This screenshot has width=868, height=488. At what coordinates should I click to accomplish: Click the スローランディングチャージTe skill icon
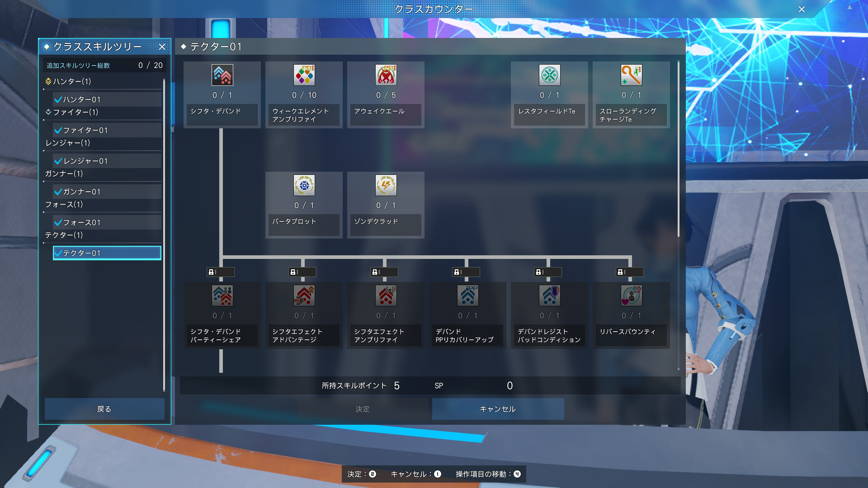tap(631, 75)
